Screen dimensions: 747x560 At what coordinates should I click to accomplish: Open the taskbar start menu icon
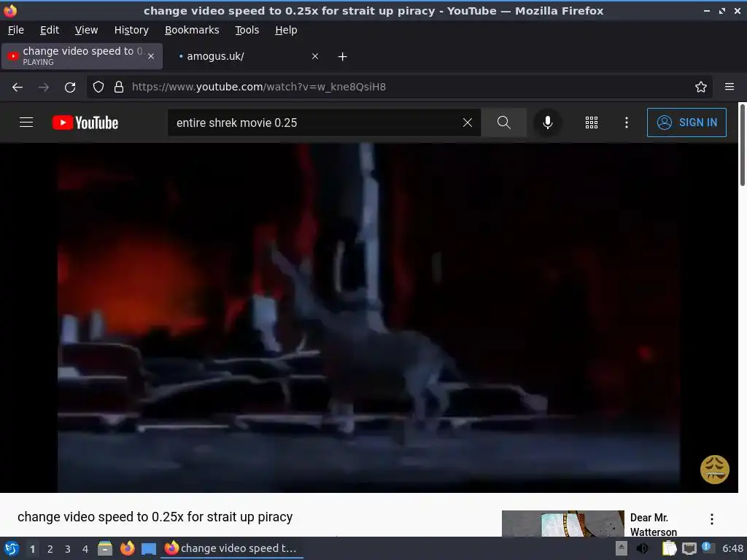(12, 548)
